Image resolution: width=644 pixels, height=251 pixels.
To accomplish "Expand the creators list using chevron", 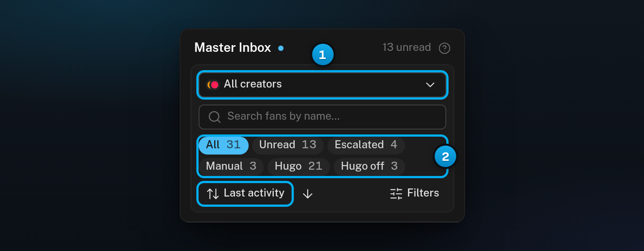I will pos(430,85).
